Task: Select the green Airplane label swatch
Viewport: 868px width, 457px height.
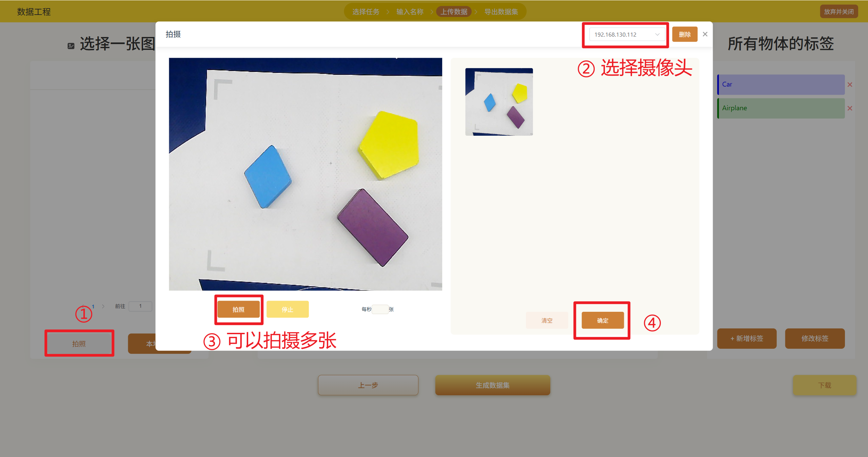Action: [781, 109]
